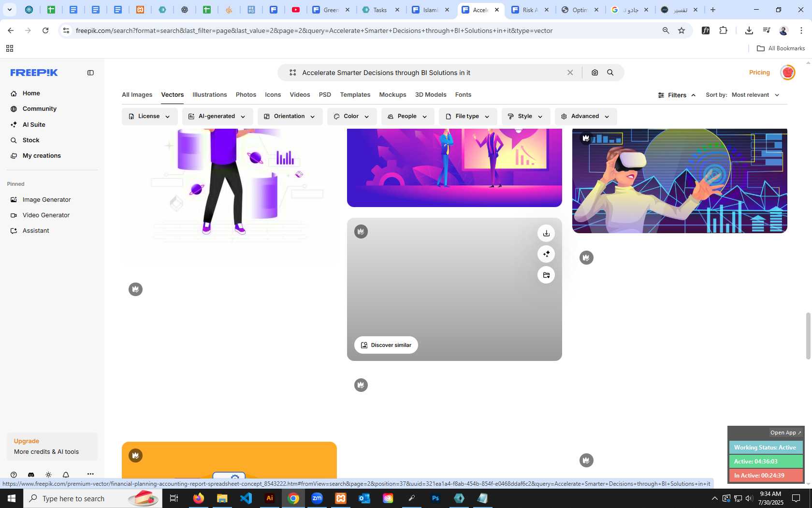
Task: Clear the search query with X icon
Action: (570, 73)
